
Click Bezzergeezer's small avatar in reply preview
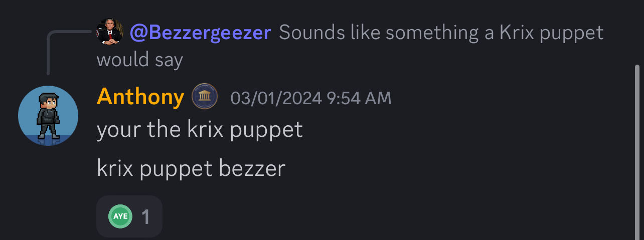pos(109,31)
